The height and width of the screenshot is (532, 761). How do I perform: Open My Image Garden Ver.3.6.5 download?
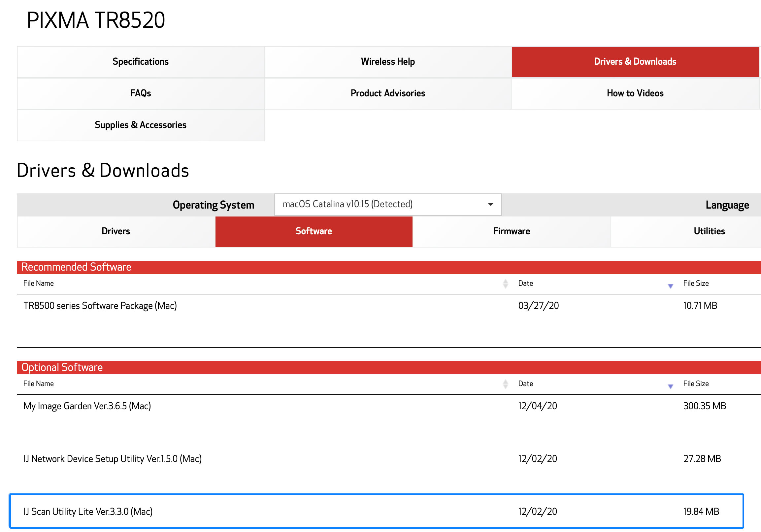tap(87, 406)
